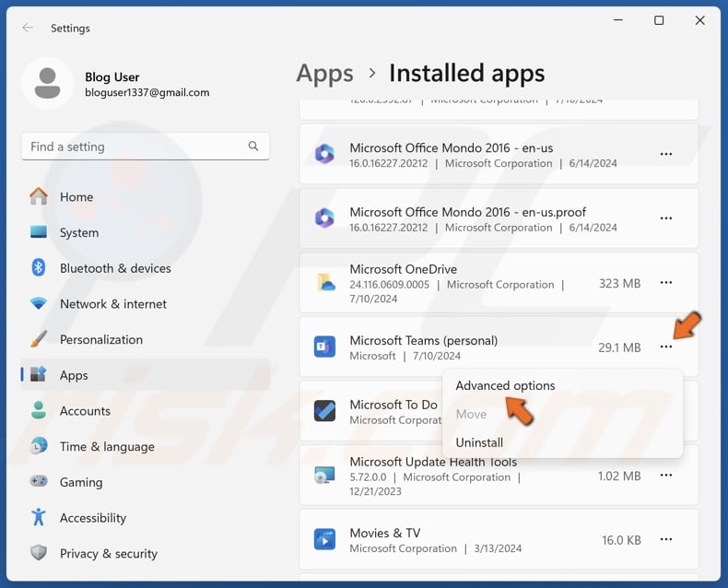The width and height of the screenshot is (728, 588).
Task: Click the search magnifier icon
Action: [253, 147]
